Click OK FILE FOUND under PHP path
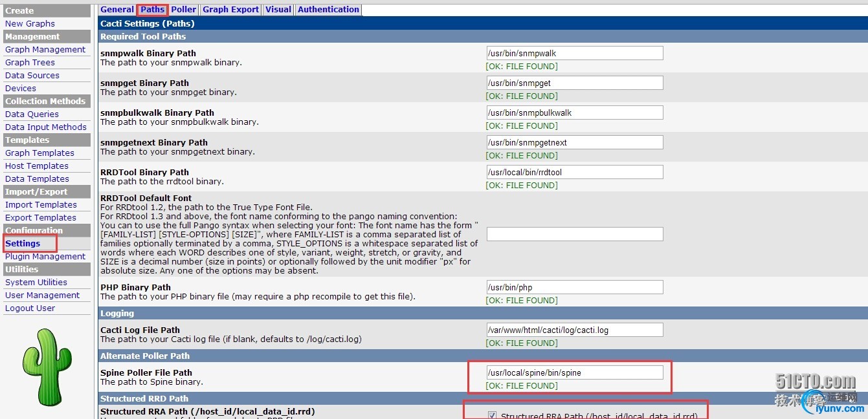Screen dimensions: 868x419 tap(522, 300)
